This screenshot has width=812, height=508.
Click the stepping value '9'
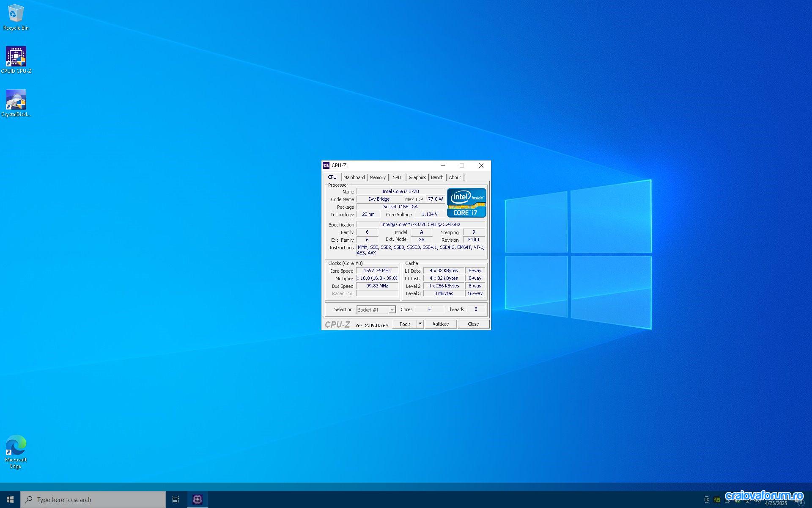click(474, 232)
